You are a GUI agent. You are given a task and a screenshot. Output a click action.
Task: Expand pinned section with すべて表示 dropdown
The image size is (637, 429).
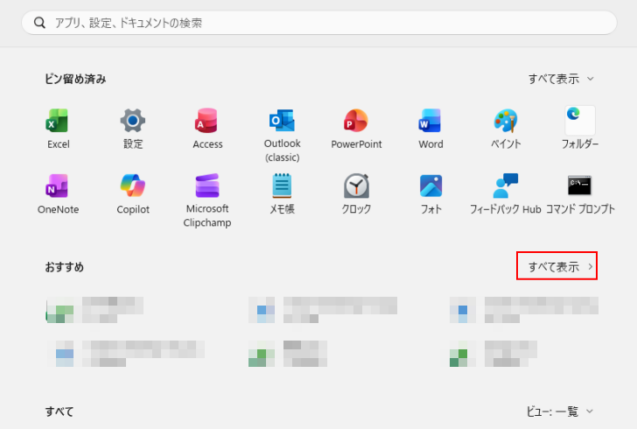pos(561,79)
